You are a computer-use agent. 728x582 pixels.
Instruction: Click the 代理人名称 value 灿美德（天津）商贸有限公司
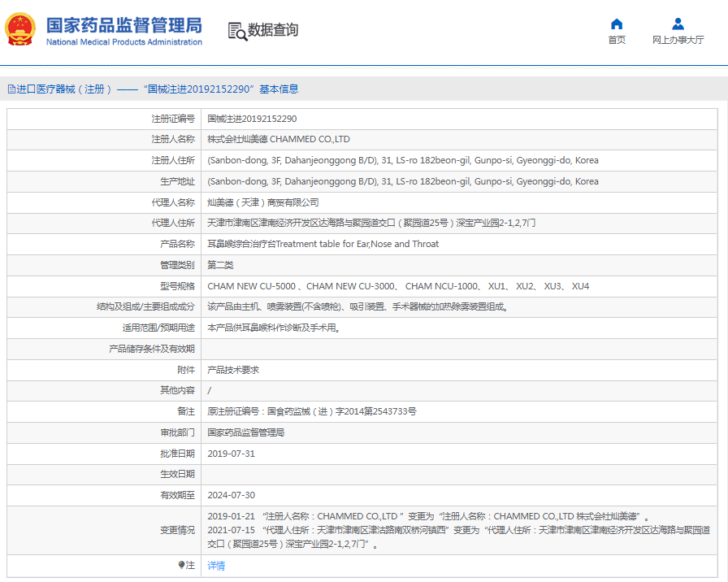click(263, 202)
